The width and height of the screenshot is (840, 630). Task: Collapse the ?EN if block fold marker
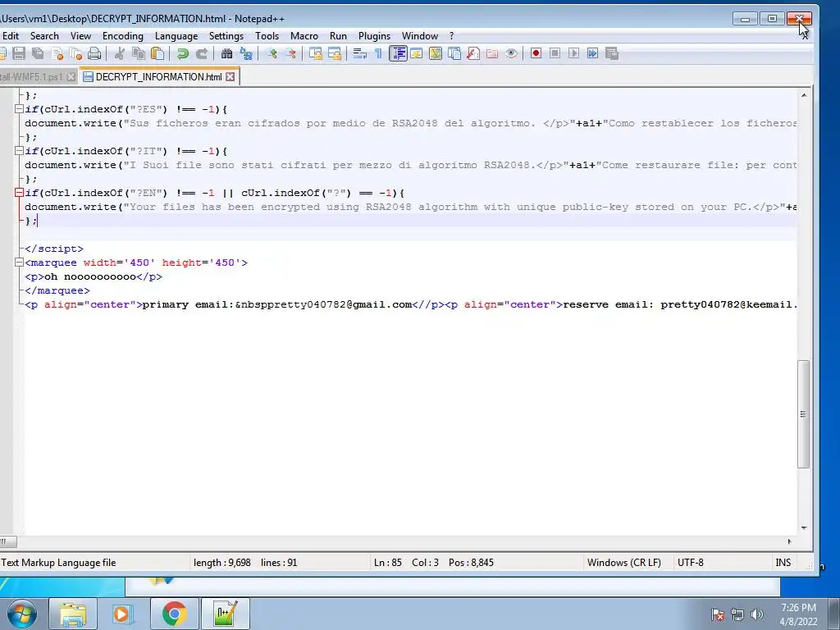[x=19, y=192]
